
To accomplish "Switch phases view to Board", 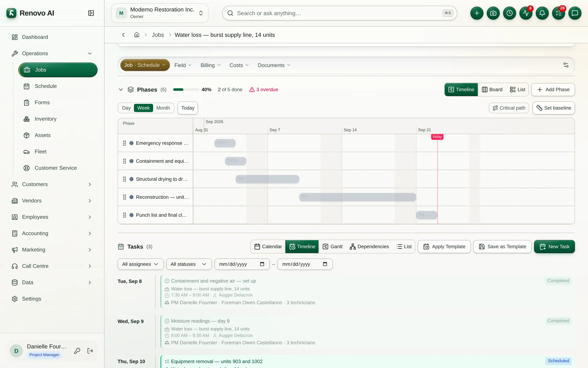I will click(492, 89).
